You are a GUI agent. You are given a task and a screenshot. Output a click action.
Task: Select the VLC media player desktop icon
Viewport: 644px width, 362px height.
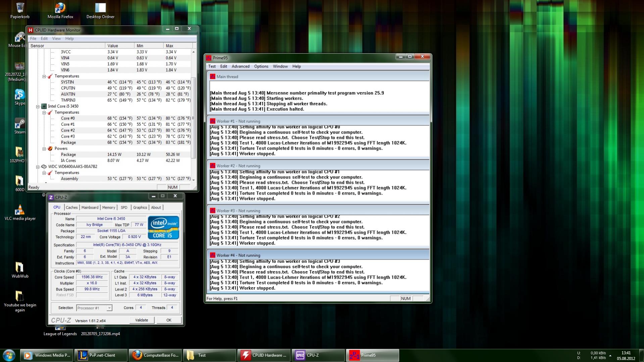coord(20,213)
